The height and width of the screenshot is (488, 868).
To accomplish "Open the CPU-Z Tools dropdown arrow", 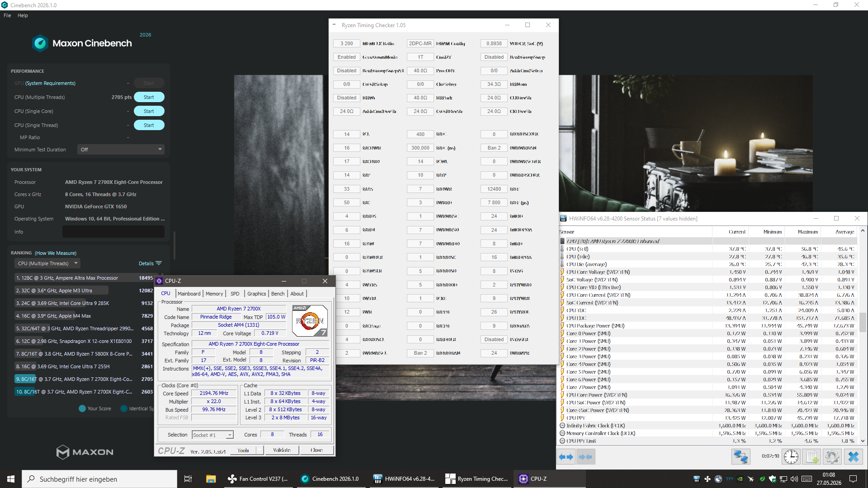I will click(x=259, y=450).
